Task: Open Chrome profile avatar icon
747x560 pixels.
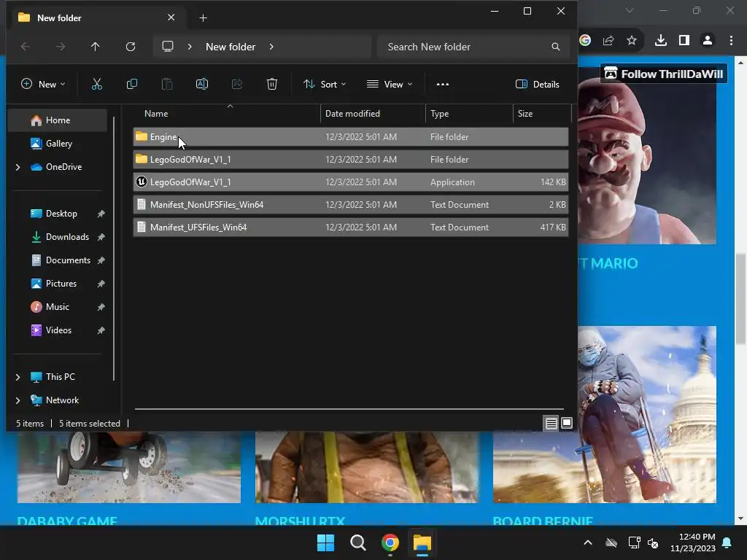Action: (708, 41)
